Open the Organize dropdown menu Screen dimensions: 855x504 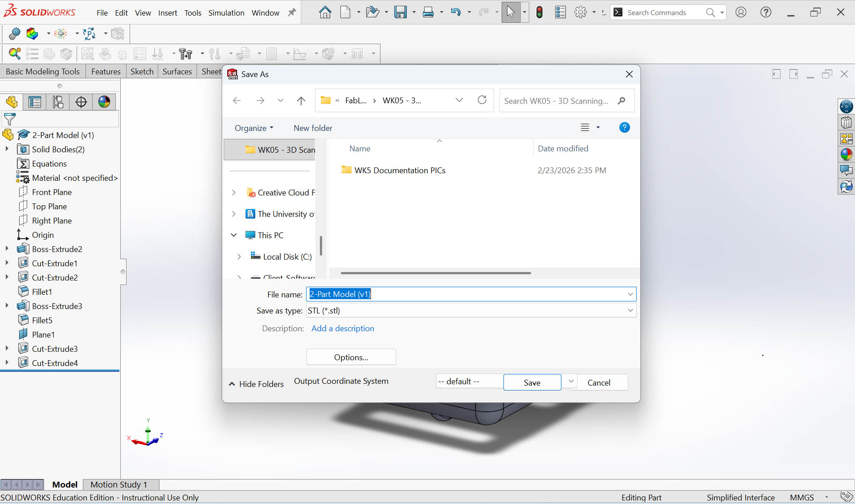[254, 128]
